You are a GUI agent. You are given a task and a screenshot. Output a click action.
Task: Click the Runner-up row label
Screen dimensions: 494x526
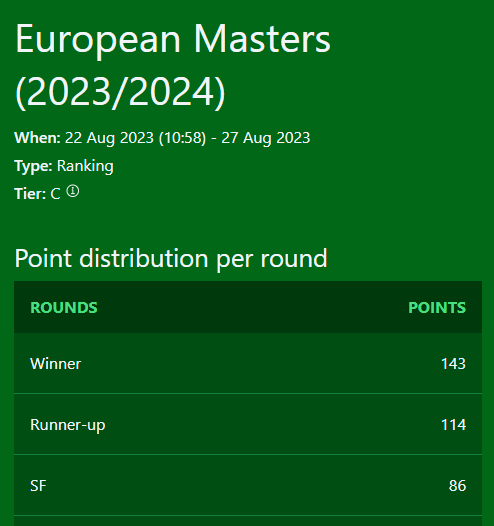click(68, 425)
